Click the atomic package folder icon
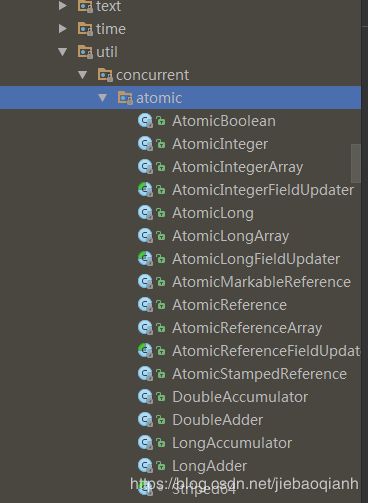The width and height of the screenshot is (368, 503). [x=125, y=98]
